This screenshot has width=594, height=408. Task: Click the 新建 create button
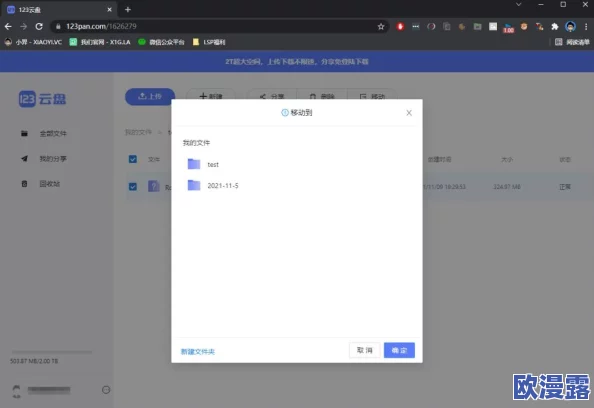(x=211, y=97)
